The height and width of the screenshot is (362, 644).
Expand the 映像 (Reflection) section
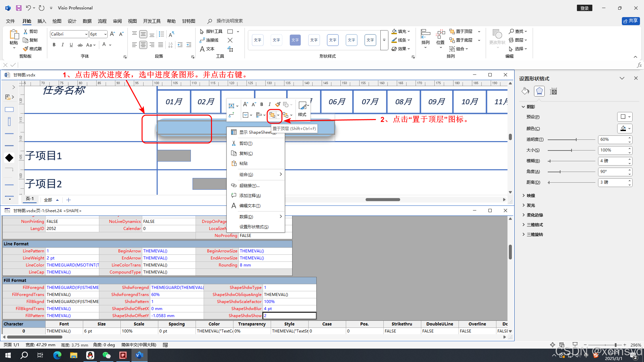pos(531,195)
